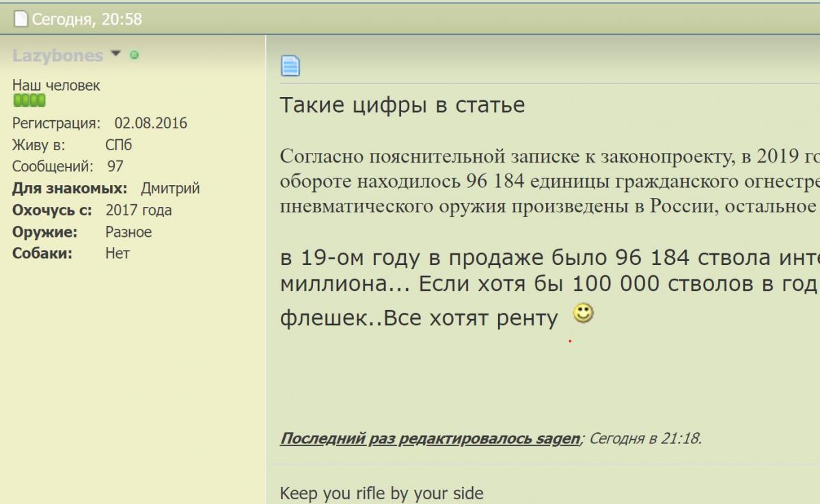Click the 'Оружие' value Разное

pyautogui.click(x=128, y=232)
